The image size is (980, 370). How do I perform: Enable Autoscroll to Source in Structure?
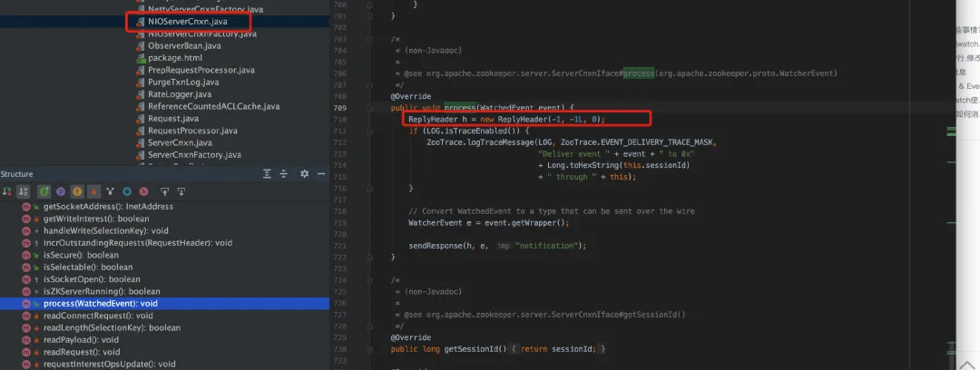click(x=165, y=191)
